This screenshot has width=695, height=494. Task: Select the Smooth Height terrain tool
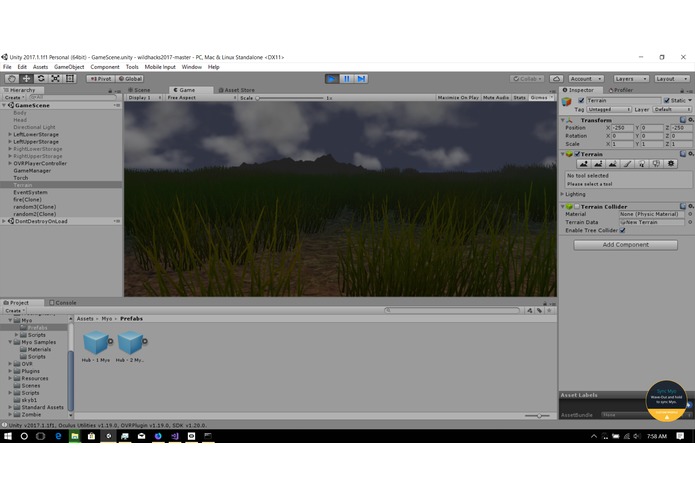[x=613, y=164]
